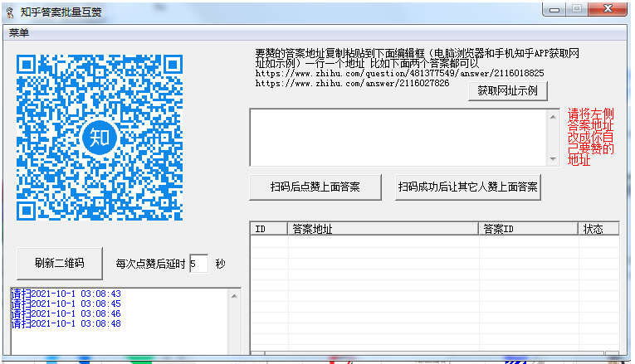Click the 扫码后点赞上面答案 button

click(x=315, y=187)
